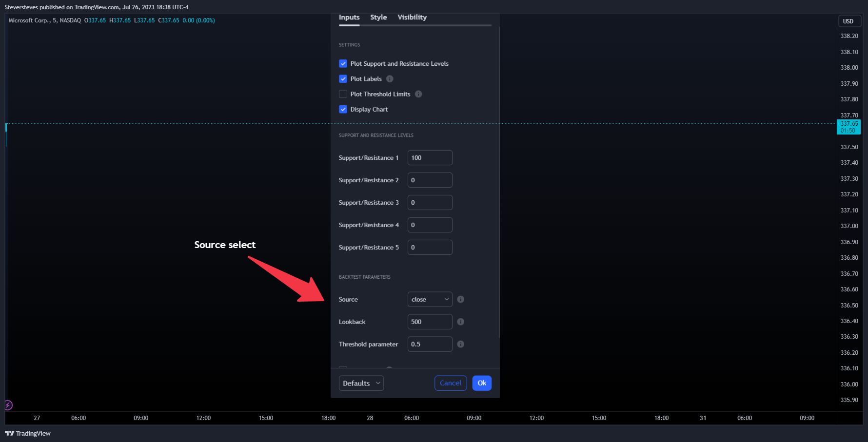868x442 pixels.
Task: Click the settings dialog vertical scrollbar
Action: 499,182
